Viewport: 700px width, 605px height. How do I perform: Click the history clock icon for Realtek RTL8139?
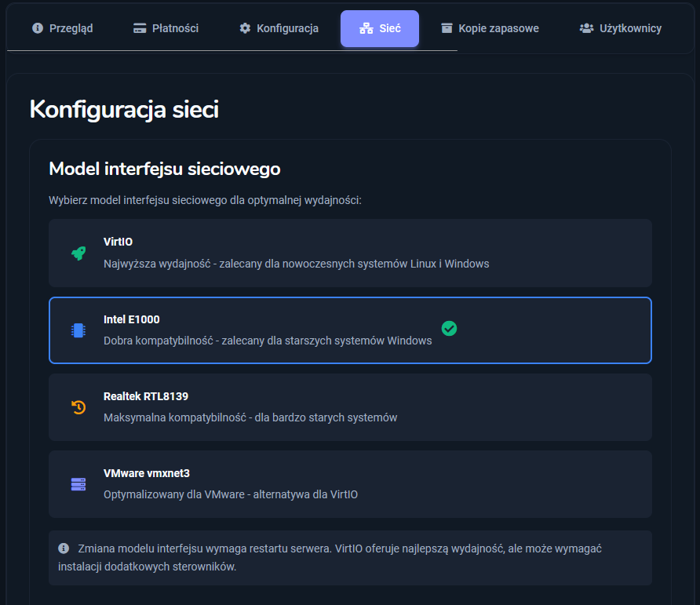coord(78,406)
